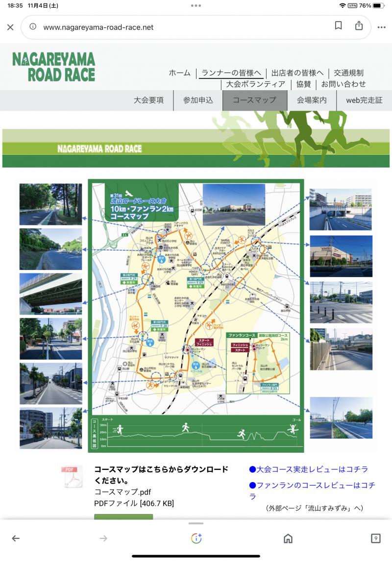This screenshot has width=392, height=561.
Task: Click the Nagareyama Road Race logo
Action: [53, 67]
